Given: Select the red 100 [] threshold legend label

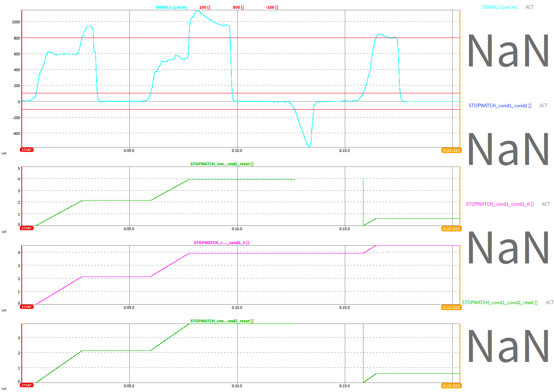Looking at the screenshot, I should pos(204,8).
